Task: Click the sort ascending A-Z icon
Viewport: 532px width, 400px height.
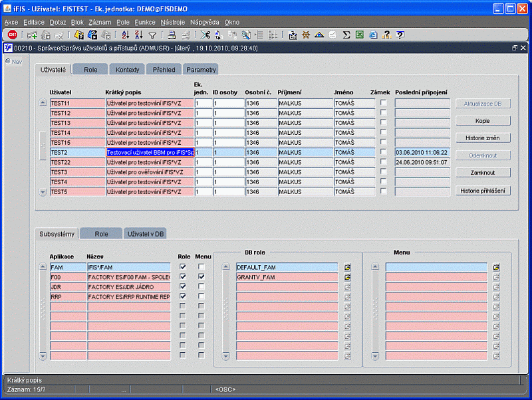Action: [x=126, y=35]
